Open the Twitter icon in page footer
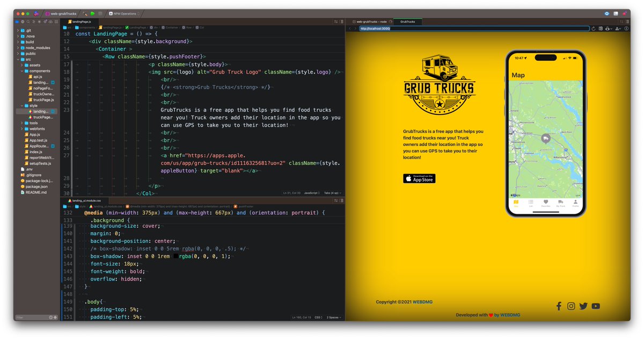Viewport: 644px width, 339px height. tap(583, 306)
